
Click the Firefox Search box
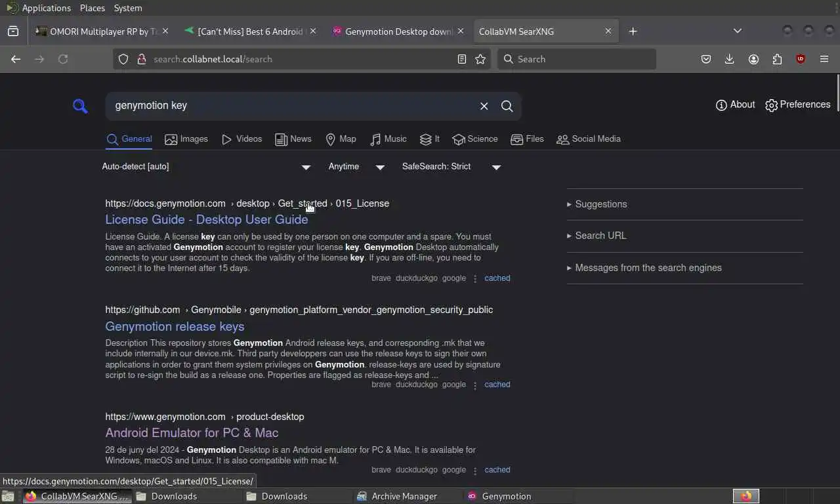[x=577, y=59]
